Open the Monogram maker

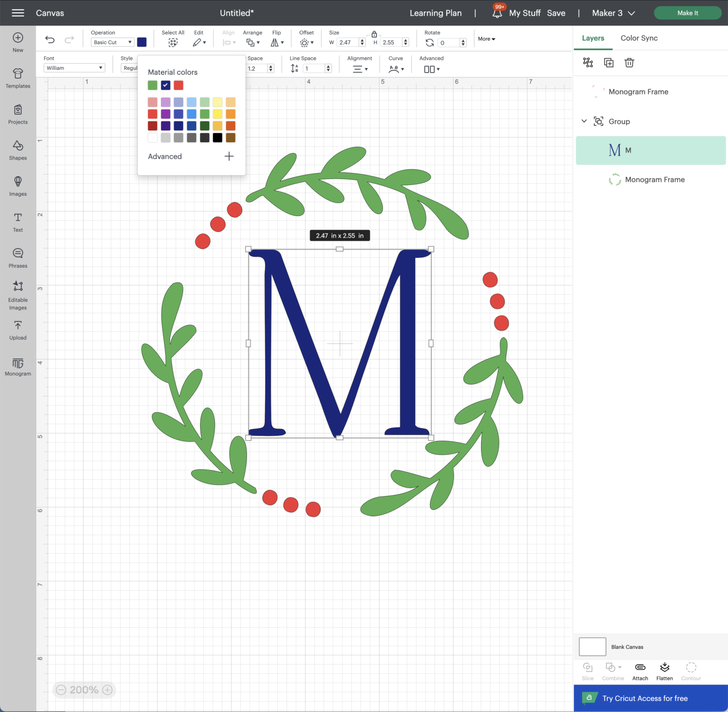click(18, 366)
